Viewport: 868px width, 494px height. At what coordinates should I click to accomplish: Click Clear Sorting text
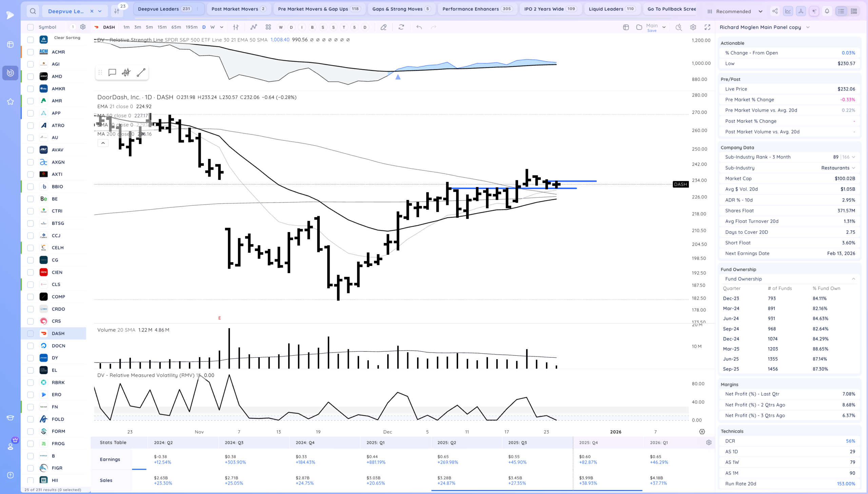(67, 38)
